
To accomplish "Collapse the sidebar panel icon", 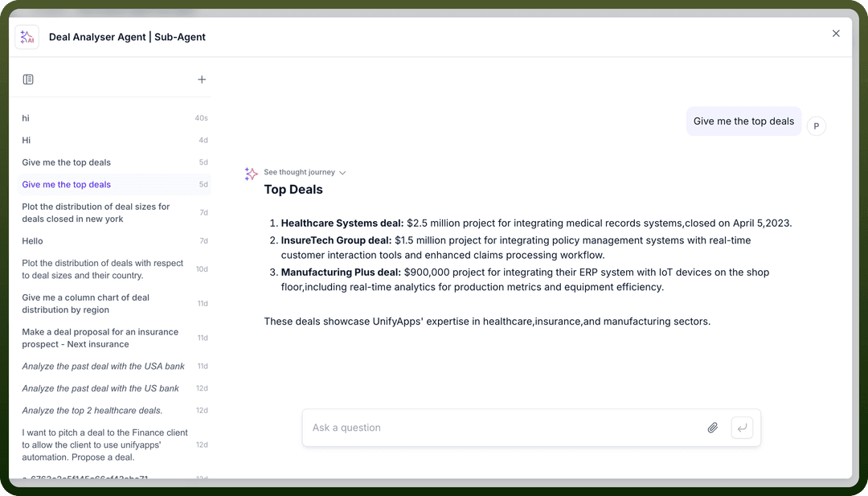I will [28, 80].
